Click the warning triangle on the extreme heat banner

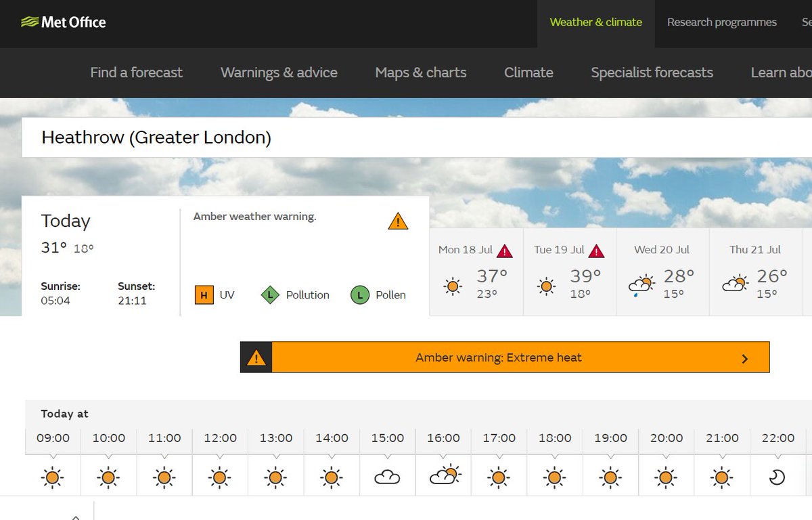pos(256,357)
